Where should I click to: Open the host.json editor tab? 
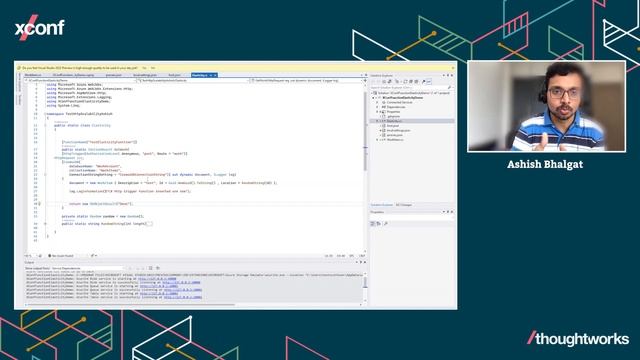174,75
